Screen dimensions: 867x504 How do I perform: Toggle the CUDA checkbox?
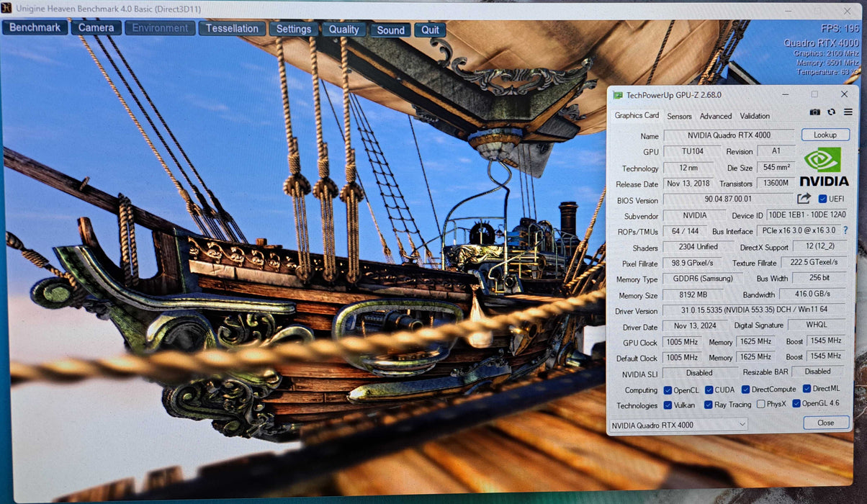click(x=709, y=390)
